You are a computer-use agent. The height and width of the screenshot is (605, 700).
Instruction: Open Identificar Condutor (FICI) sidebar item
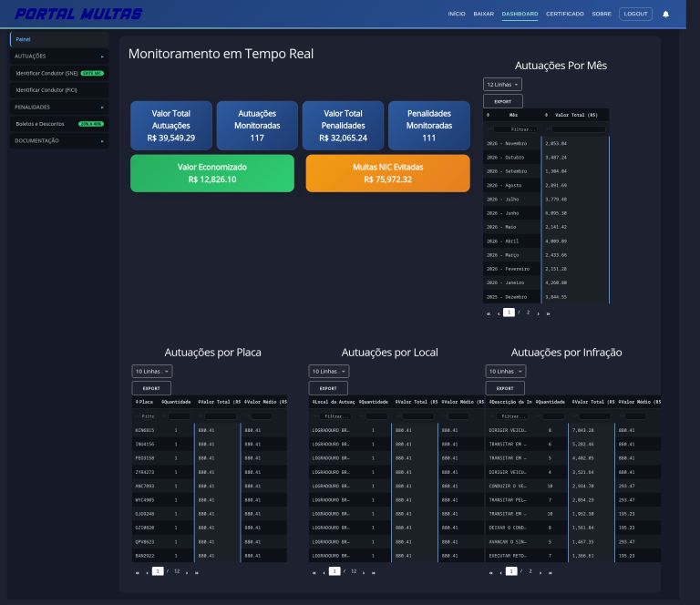[x=59, y=90]
